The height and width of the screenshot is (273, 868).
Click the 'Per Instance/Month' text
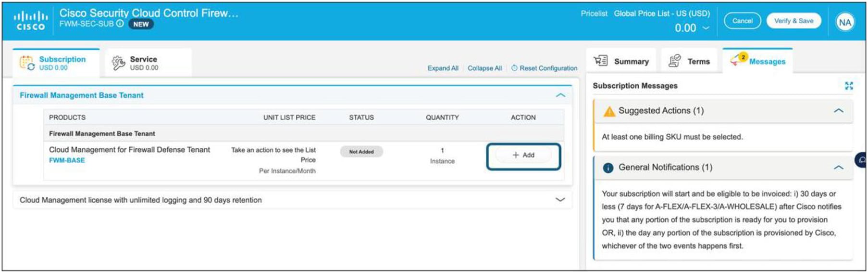click(x=287, y=171)
